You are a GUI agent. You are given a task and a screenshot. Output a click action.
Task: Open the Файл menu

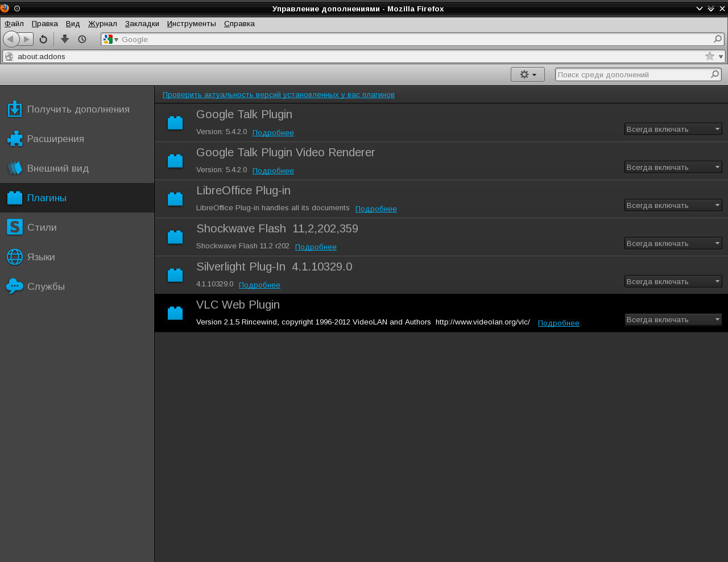coord(14,24)
